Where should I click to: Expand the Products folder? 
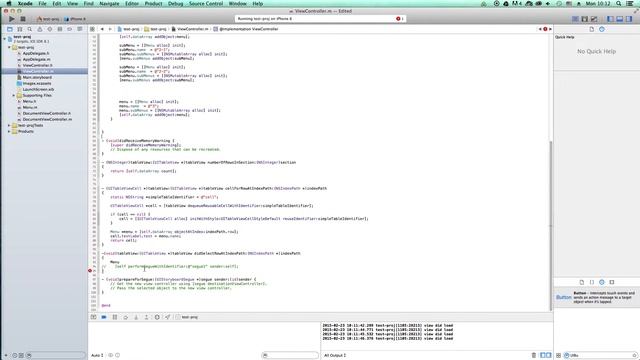9,131
